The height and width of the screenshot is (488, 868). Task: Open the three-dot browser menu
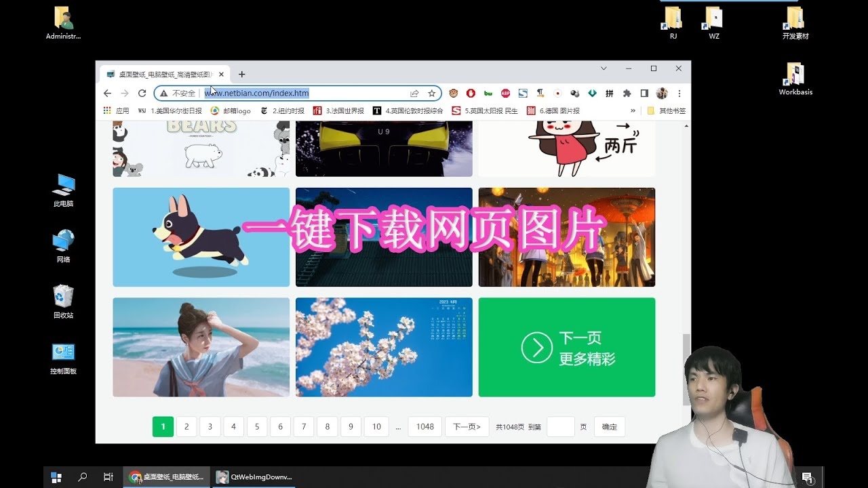(x=679, y=93)
